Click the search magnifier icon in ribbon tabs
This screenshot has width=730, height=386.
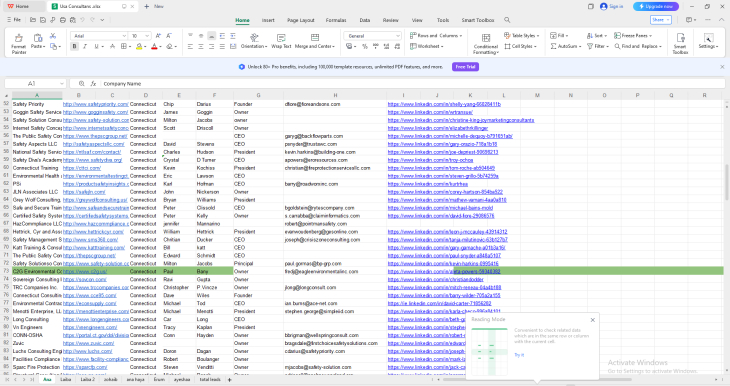507,20
